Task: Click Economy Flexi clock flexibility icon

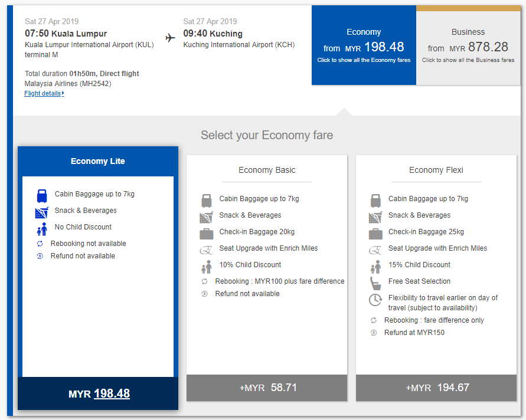Action: click(375, 300)
